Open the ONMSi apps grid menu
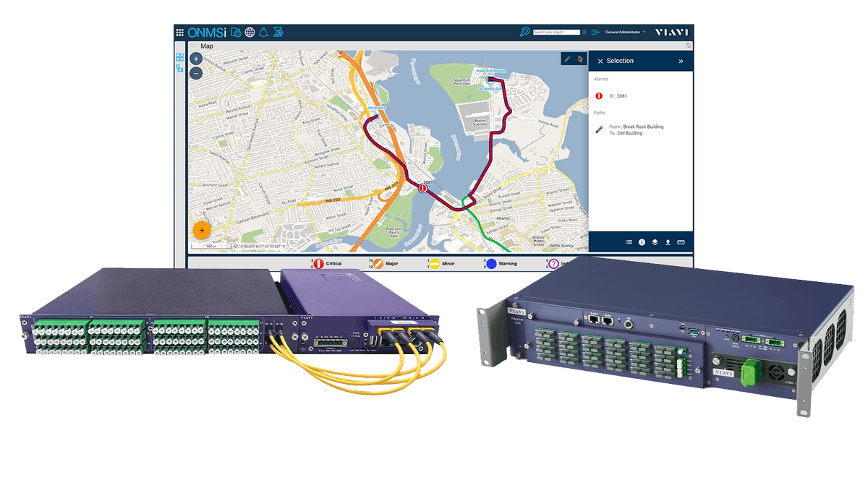 click(180, 33)
